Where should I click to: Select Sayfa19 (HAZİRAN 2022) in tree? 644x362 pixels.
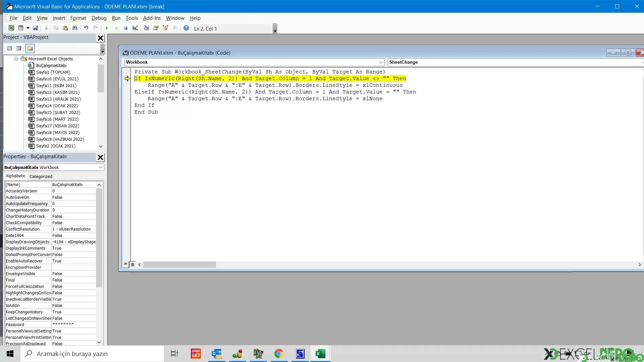click(x=60, y=139)
